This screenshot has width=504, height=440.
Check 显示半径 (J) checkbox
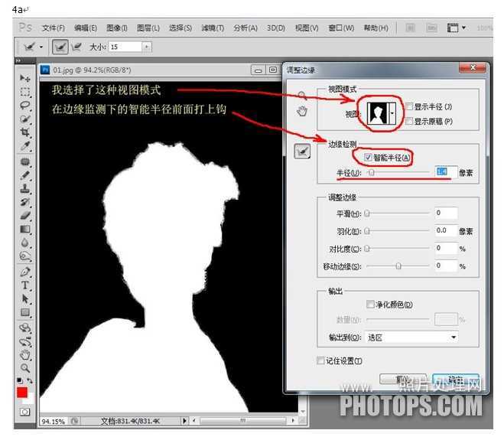409,106
